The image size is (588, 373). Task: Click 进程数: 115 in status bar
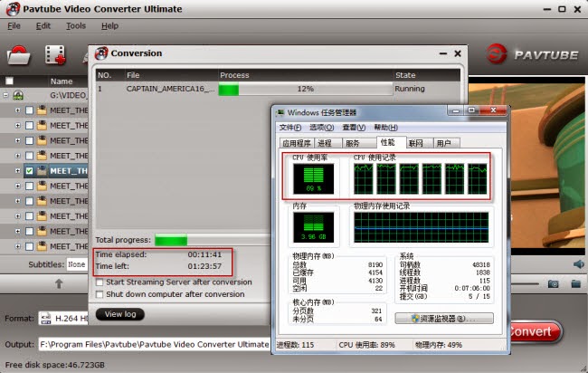(x=295, y=345)
